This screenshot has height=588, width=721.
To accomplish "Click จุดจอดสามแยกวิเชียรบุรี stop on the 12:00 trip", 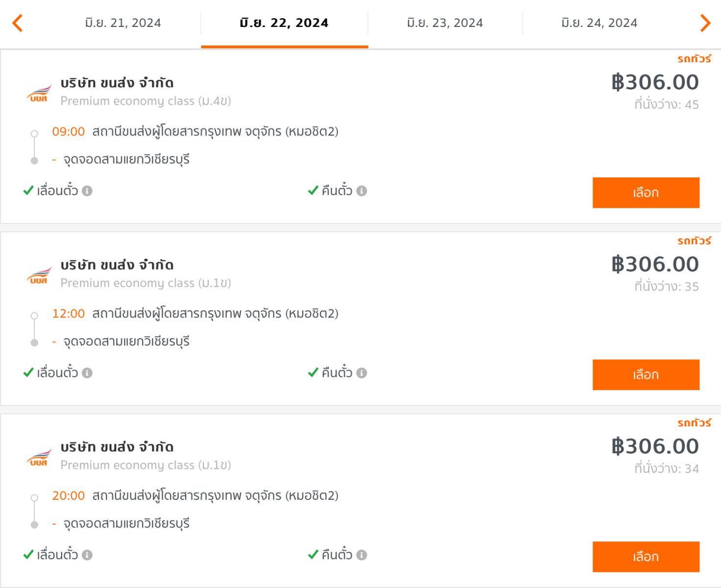I will pyautogui.click(x=126, y=342).
